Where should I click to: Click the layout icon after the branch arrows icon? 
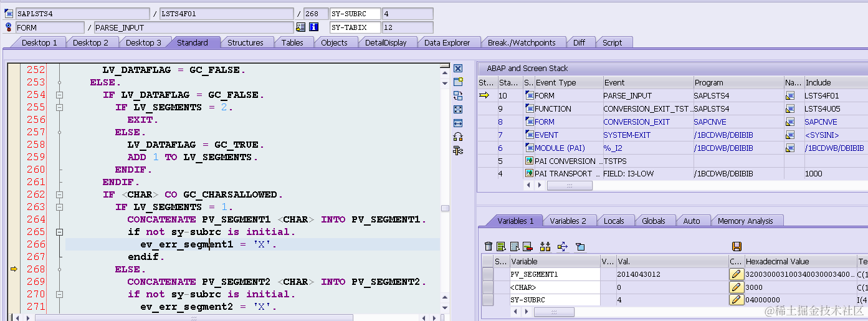point(580,246)
